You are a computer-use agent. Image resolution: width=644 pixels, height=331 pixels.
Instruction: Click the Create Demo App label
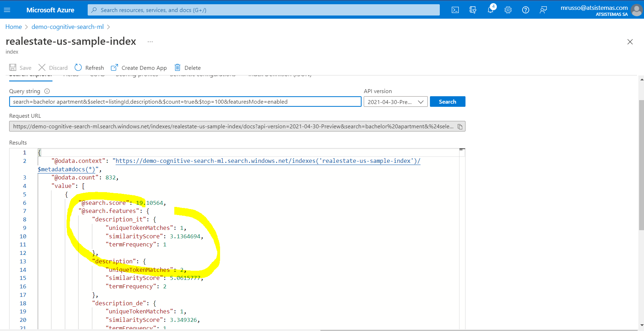(x=144, y=68)
